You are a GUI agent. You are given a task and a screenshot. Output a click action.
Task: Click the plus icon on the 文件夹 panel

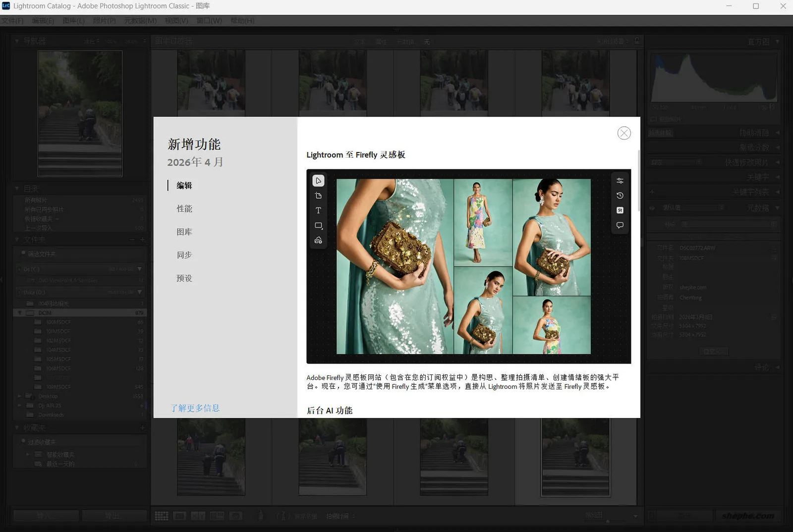click(x=143, y=240)
